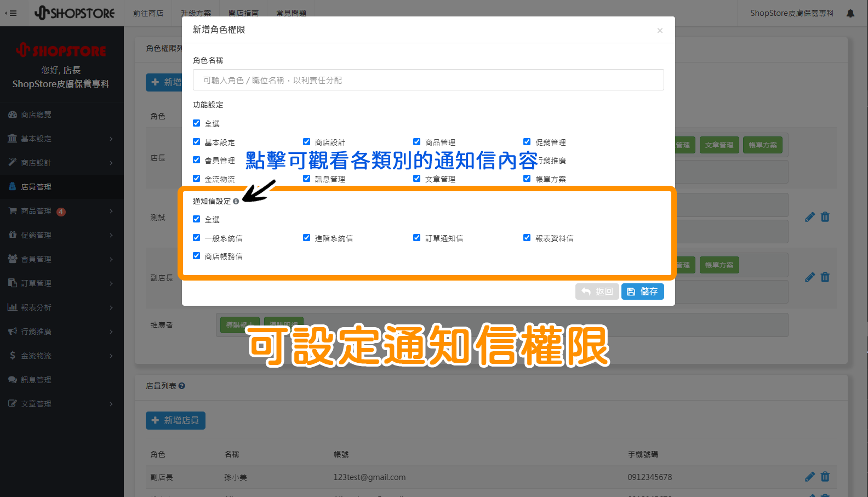Open 開店指南 in top navigation
Image resolution: width=868 pixels, height=497 pixels.
coord(243,13)
